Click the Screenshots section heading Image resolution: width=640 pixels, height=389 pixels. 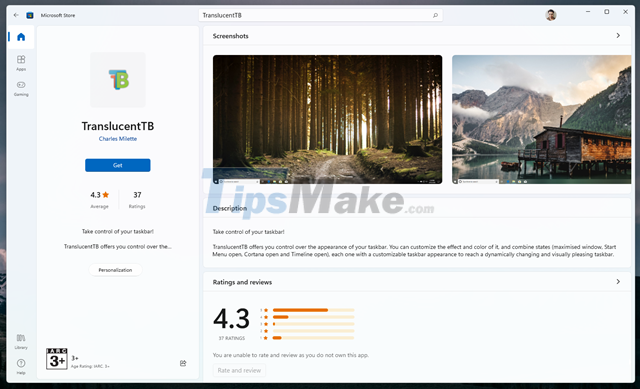pyautogui.click(x=230, y=36)
